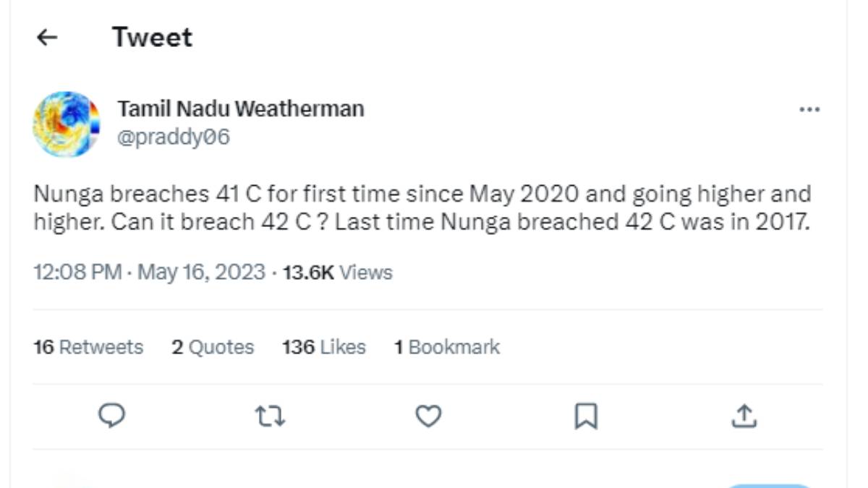
Task: Select the @praddy06 handle
Action: click(x=172, y=136)
